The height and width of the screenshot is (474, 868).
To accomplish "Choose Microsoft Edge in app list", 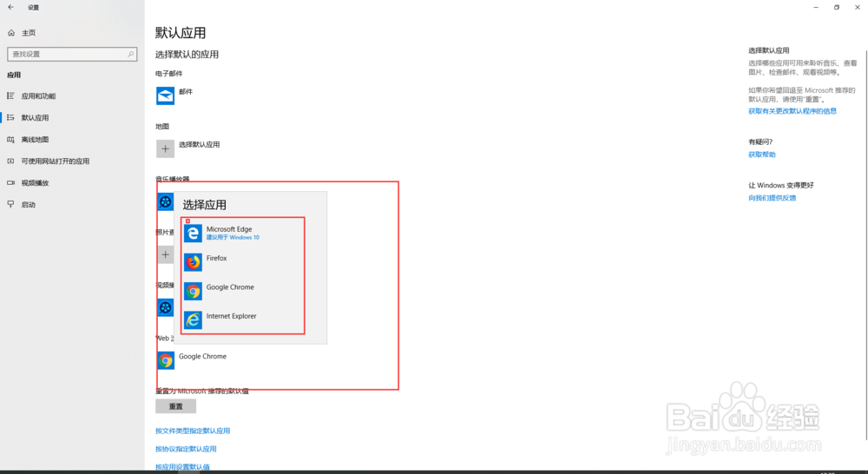I will coord(243,234).
